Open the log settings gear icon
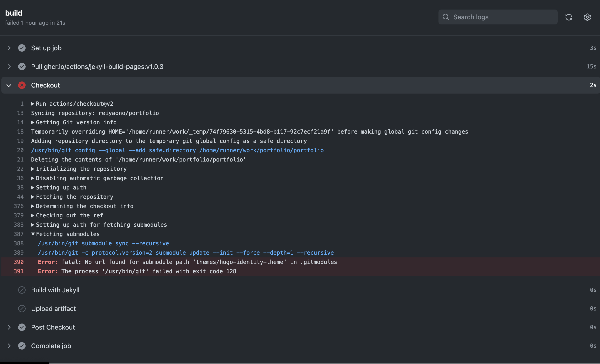This screenshot has width=600, height=364. coord(587,17)
